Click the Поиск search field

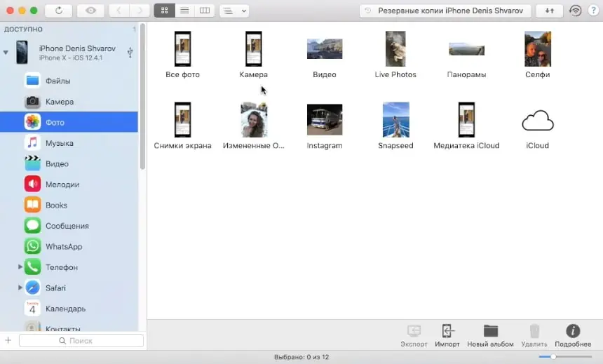(81, 341)
